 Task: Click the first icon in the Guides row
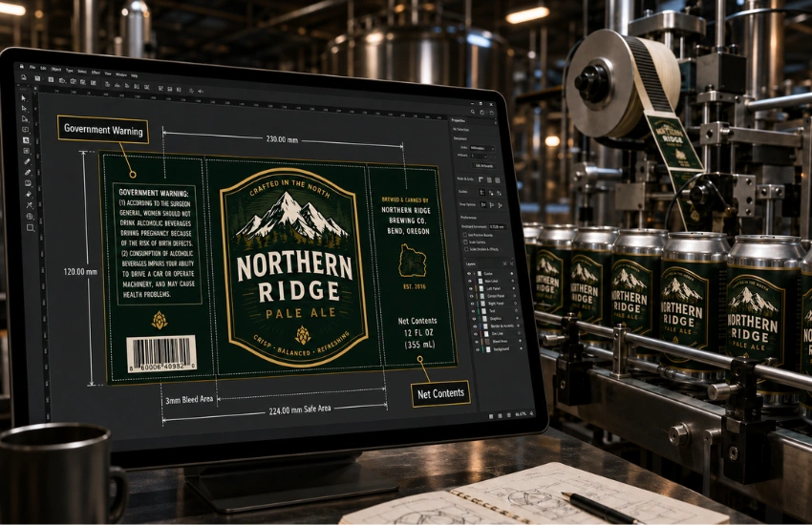coord(482,192)
